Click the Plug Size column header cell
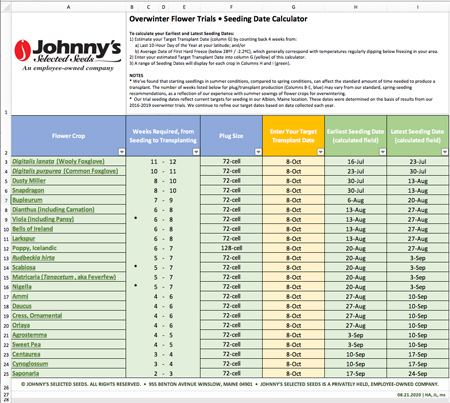 (x=231, y=136)
